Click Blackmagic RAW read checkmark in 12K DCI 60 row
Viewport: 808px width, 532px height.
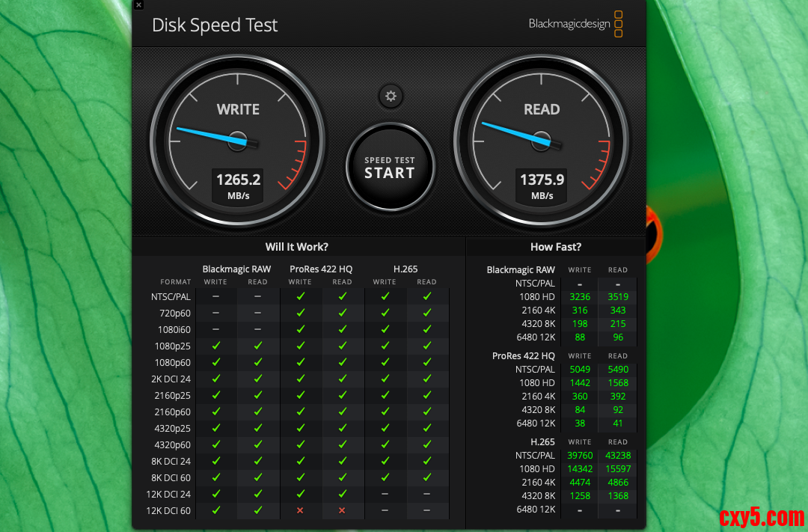pyautogui.click(x=257, y=510)
